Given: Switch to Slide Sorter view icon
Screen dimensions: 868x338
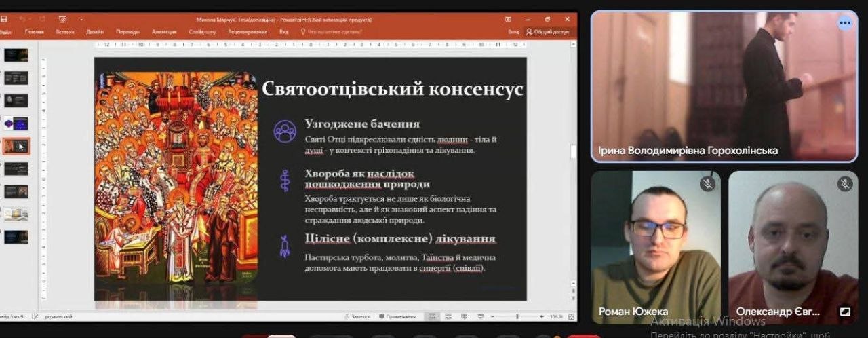Looking at the screenshot, I should [447, 316].
